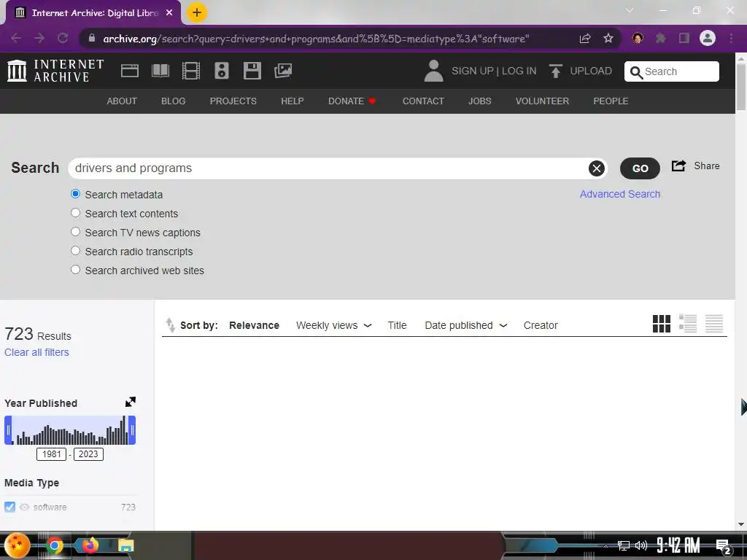Open the VOLUNTEER menu item
This screenshot has height=560, width=747.
pyautogui.click(x=542, y=101)
